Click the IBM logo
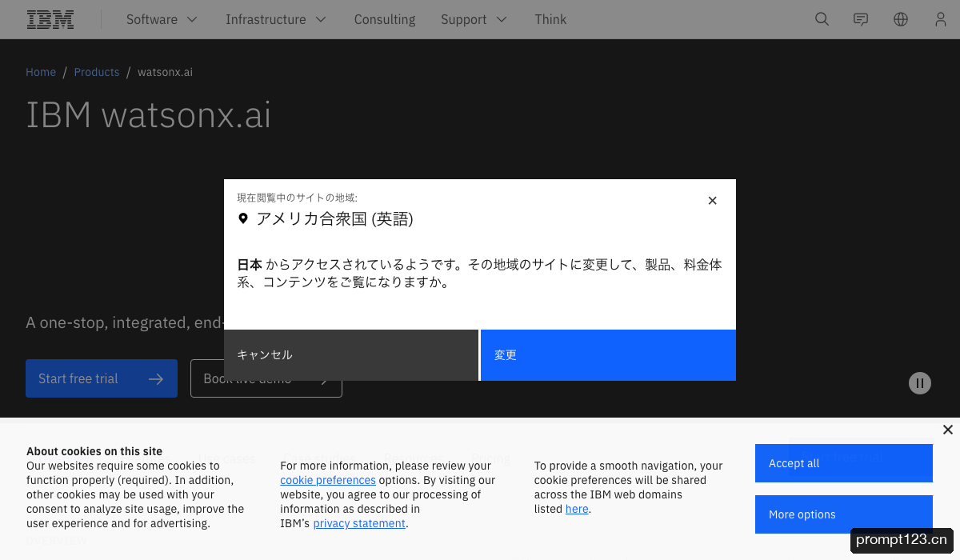960x560 pixels. click(50, 19)
